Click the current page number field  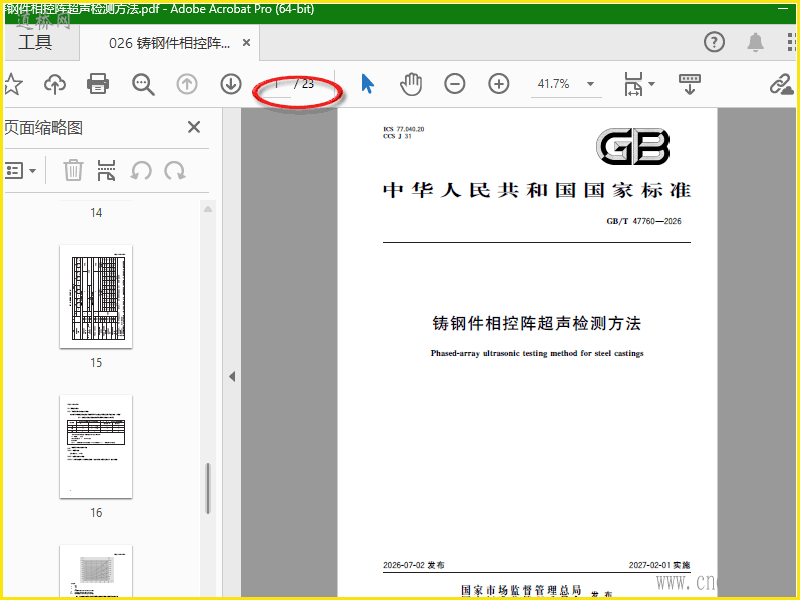click(276, 84)
